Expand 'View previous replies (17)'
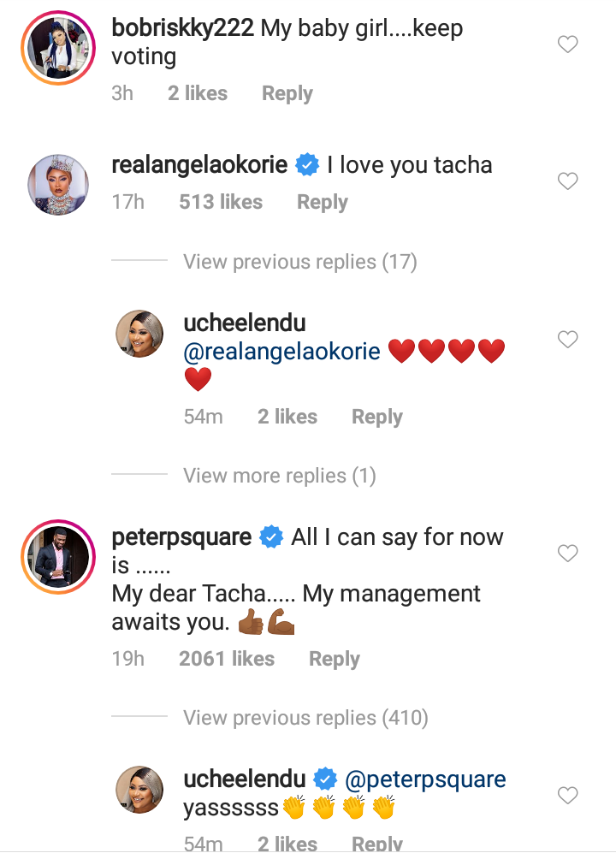Screen dimensions: 616x859 [299, 262]
